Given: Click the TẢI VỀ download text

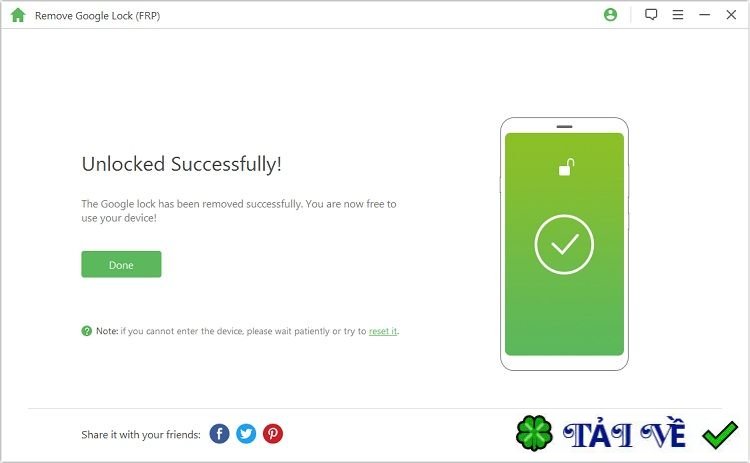Looking at the screenshot, I should pos(624,434).
